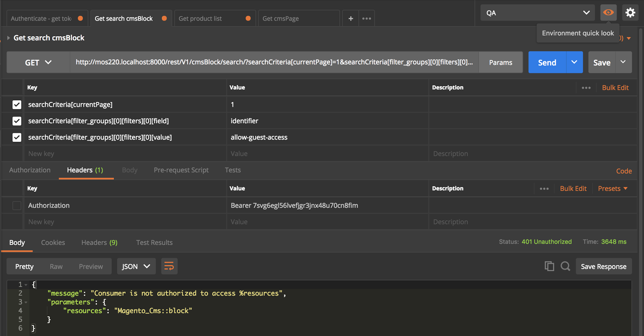The image size is (644, 336).
Task: Switch to the Get product list tab
Action: [x=215, y=19]
